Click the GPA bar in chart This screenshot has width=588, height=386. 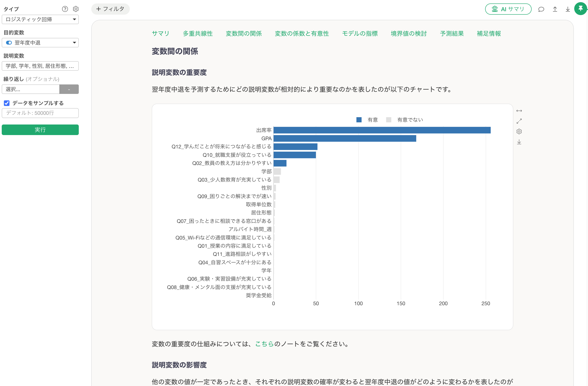pyautogui.click(x=345, y=139)
